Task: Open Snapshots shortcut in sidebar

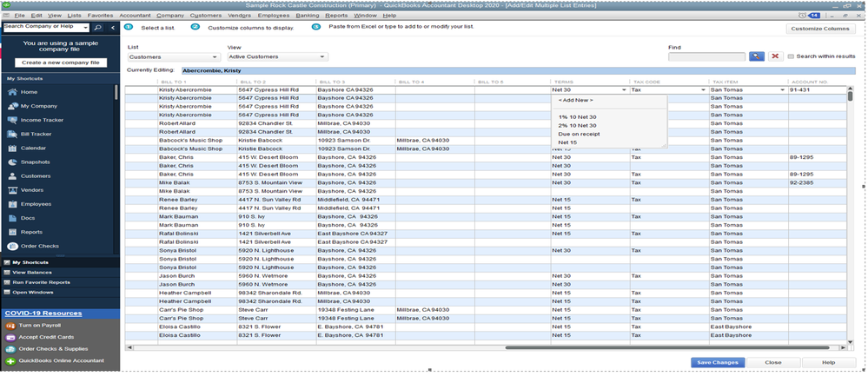Action: click(29, 162)
